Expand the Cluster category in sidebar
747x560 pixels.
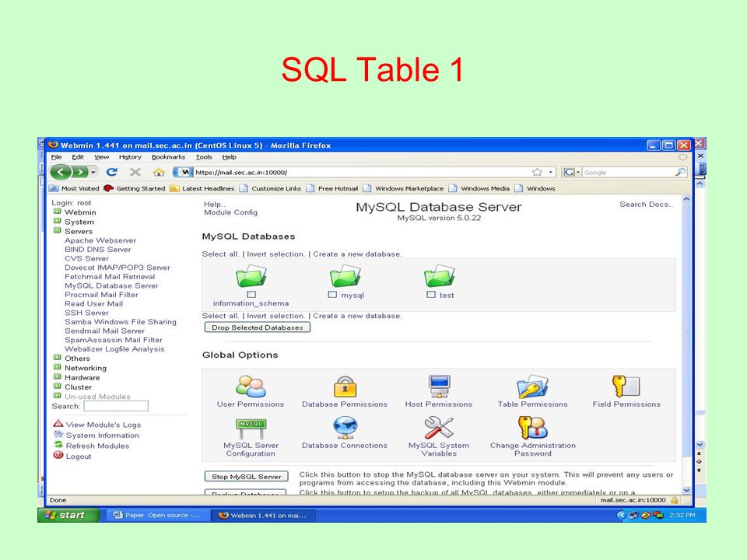(x=57, y=387)
